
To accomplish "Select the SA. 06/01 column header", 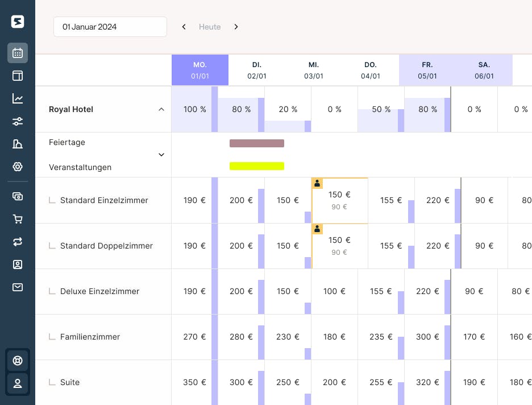I will coord(484,70).
